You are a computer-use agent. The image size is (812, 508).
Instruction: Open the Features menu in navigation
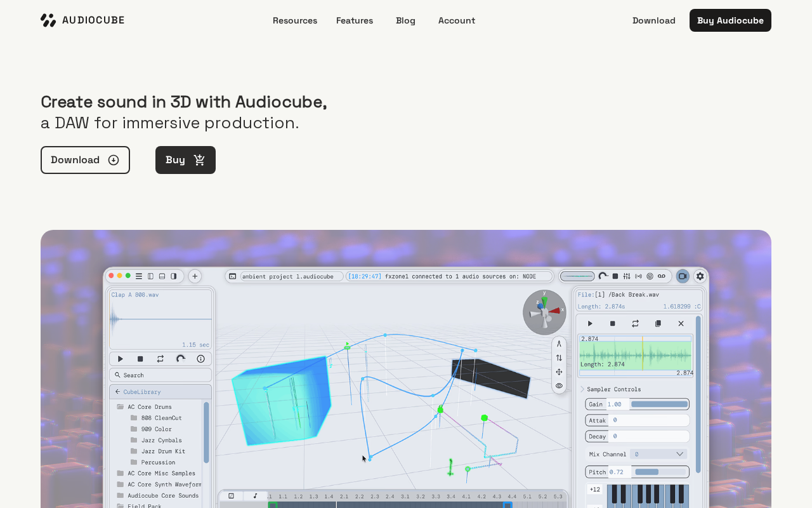tap(355, 20)
